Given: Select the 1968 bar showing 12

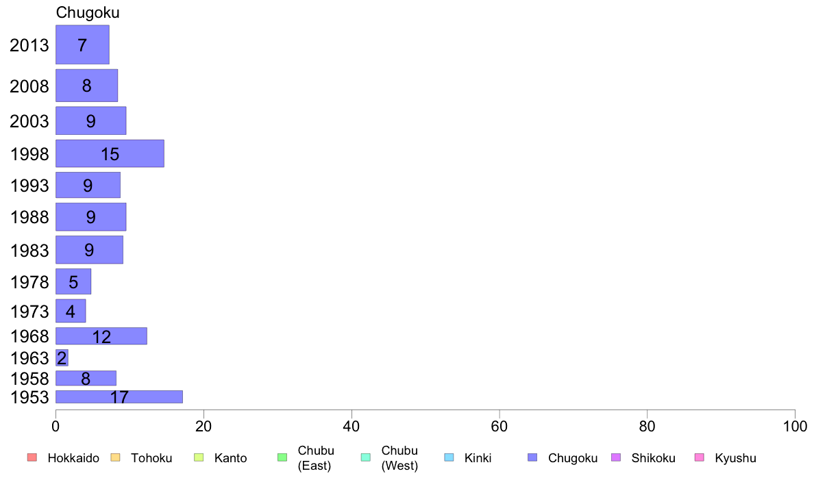Looking at the screenshot, I should click(101, 336).
